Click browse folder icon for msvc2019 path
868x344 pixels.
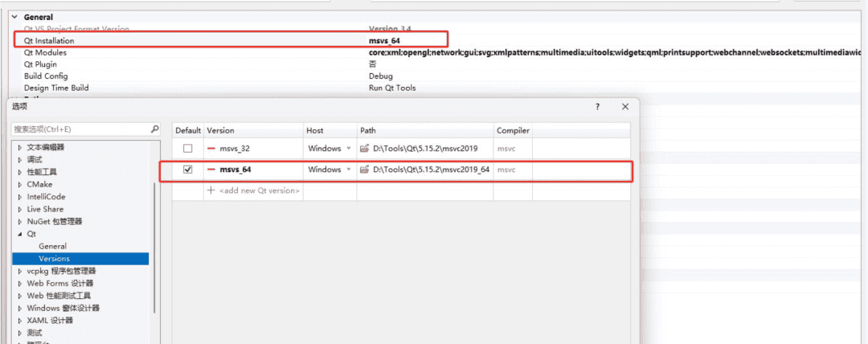click(x=364, y=149)
